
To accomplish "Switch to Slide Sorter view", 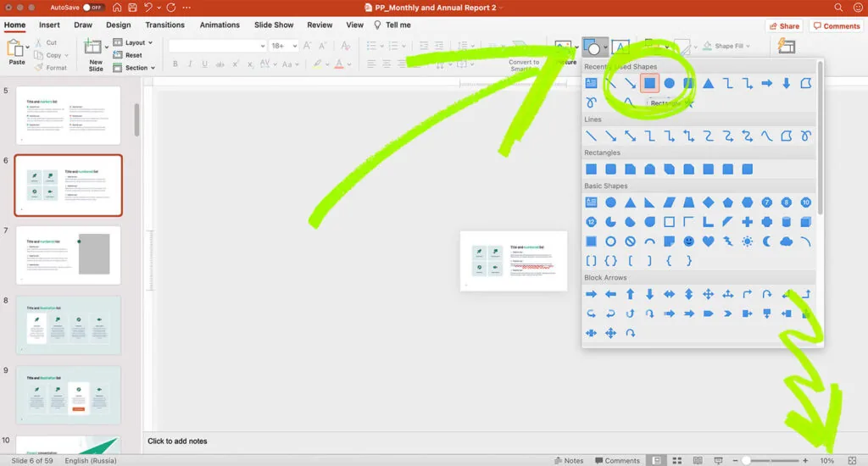I will pyautogui.click(x=677, y=460).
